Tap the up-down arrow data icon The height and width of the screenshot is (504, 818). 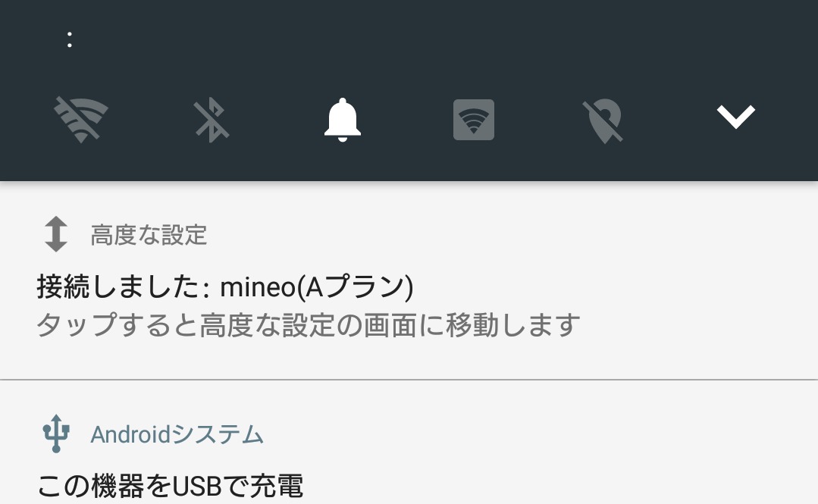(56, 234)
